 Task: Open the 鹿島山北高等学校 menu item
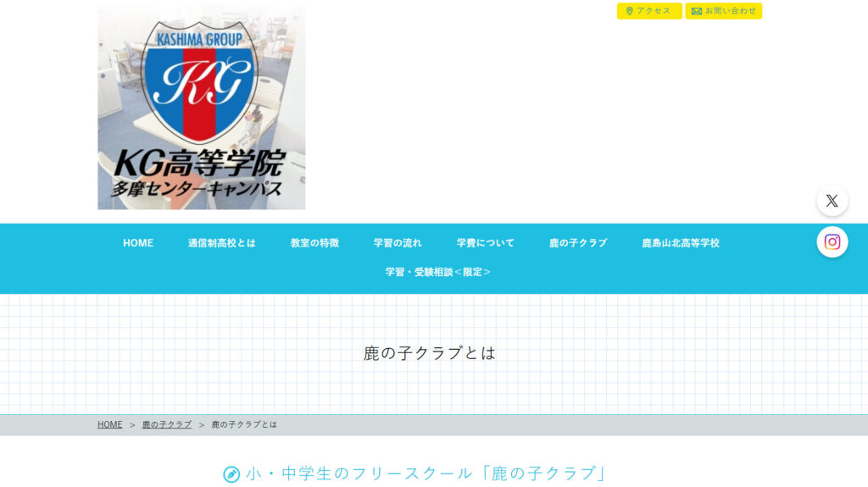(x=681, y=243)
